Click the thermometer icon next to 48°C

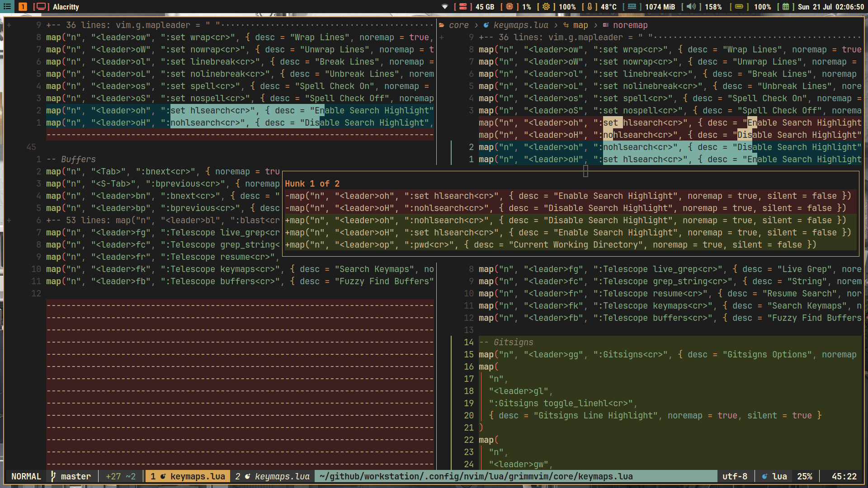click(x=590, y=7)
